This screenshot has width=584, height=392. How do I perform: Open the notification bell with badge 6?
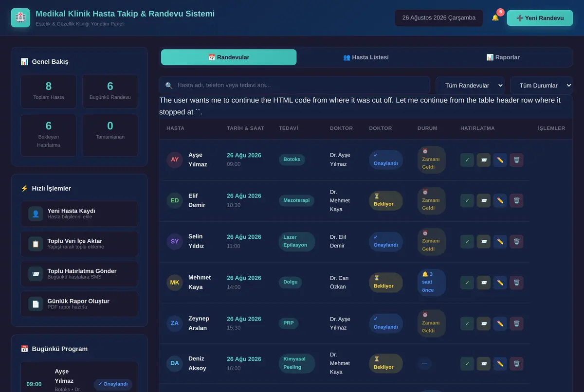(x=495, y=18)
